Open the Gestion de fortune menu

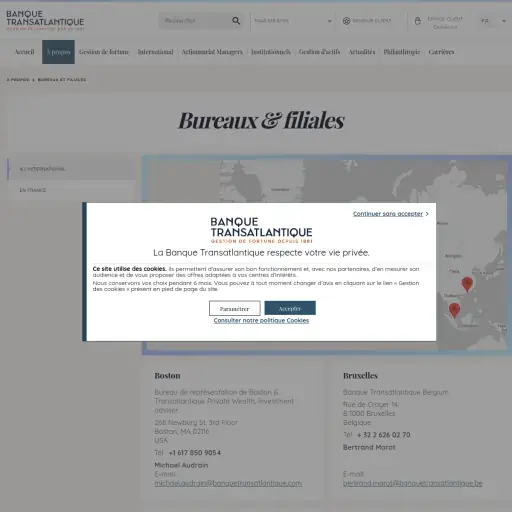(104, 52)
